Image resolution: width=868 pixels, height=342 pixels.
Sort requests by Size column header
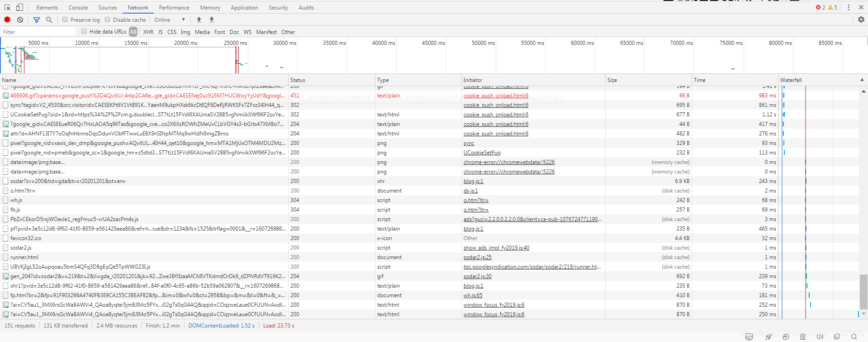tap(649, 80)
